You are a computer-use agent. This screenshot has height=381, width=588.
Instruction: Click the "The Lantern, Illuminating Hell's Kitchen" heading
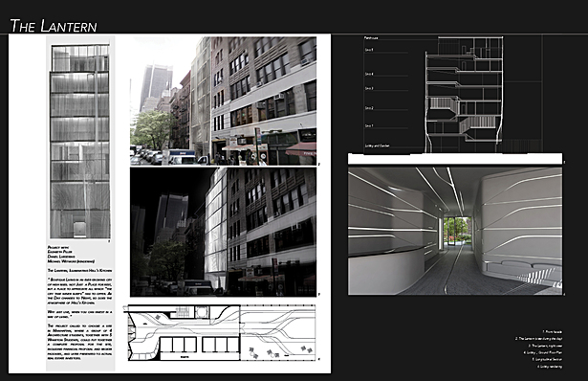(79, 270)
